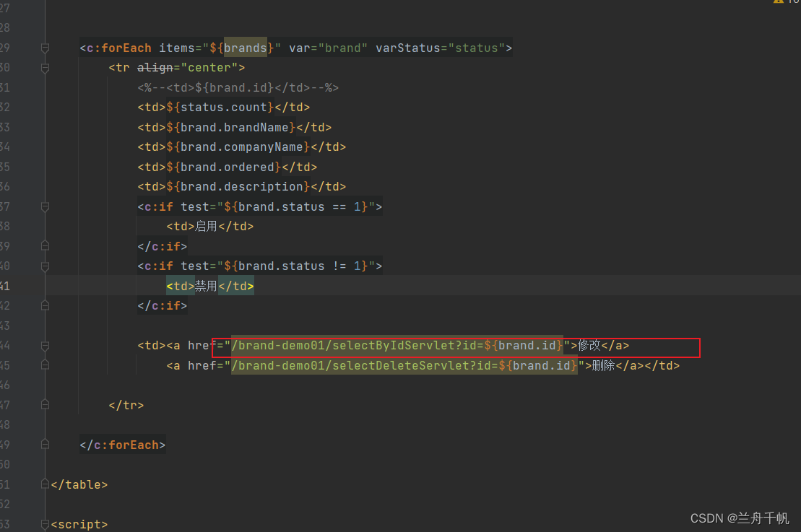Click the ${brand.ordered} cell line
This screenshot has width=801, height=532.
point(228,167)
